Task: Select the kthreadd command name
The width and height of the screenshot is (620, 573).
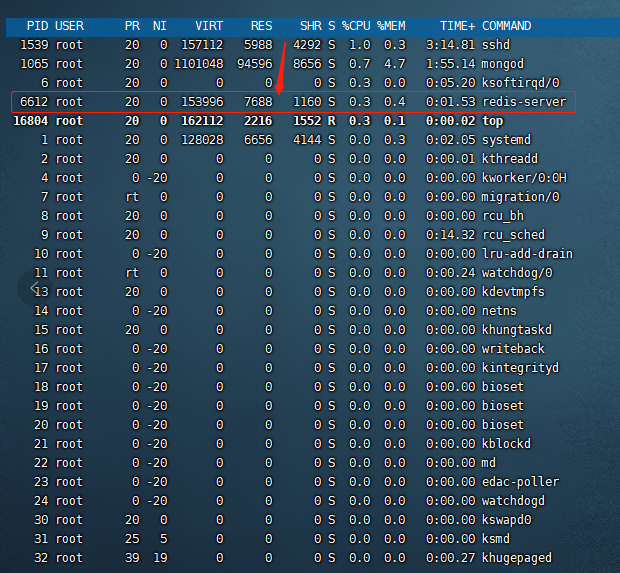Action: click(510, 159)
